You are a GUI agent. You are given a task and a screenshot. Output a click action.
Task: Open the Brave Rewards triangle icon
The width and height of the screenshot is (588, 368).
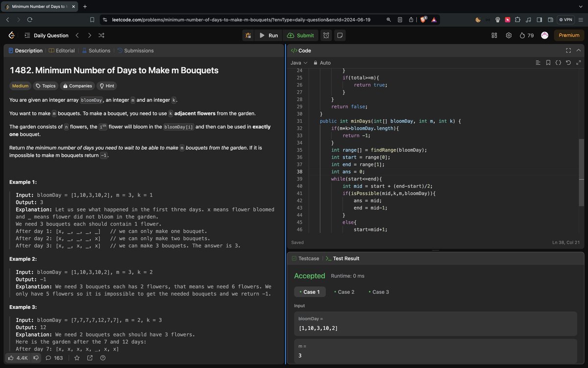point(434,20)
